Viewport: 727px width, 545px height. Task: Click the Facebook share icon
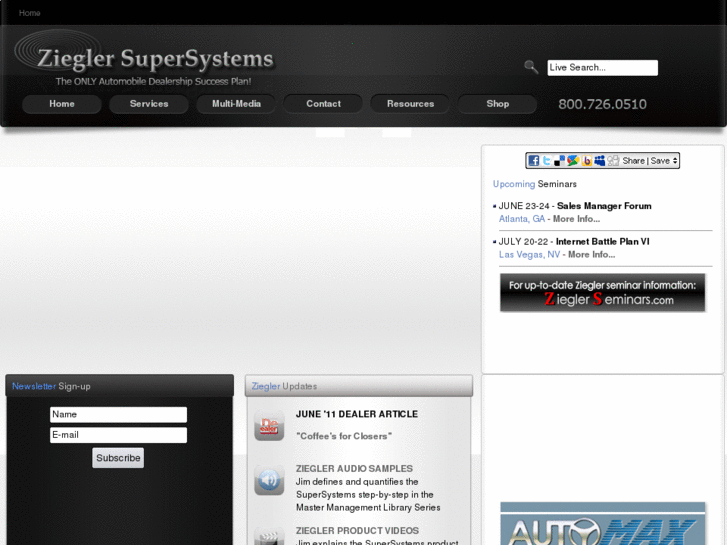point(534,160)
